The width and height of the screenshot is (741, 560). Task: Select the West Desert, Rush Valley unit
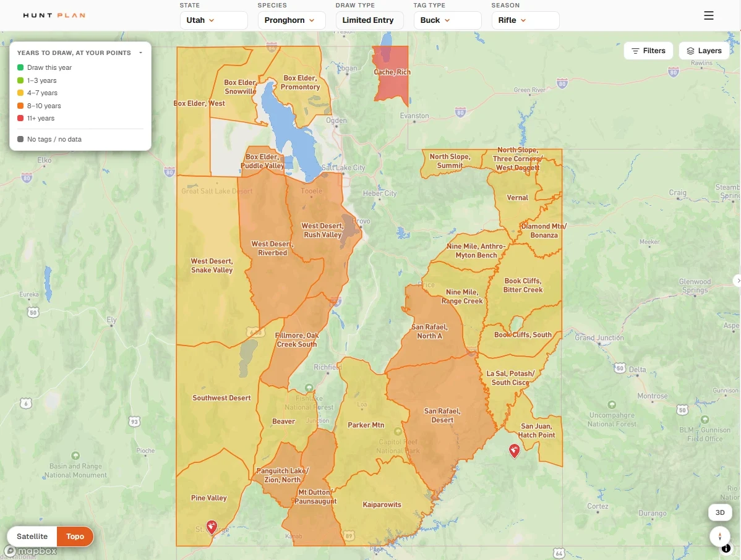click(322, 231)
